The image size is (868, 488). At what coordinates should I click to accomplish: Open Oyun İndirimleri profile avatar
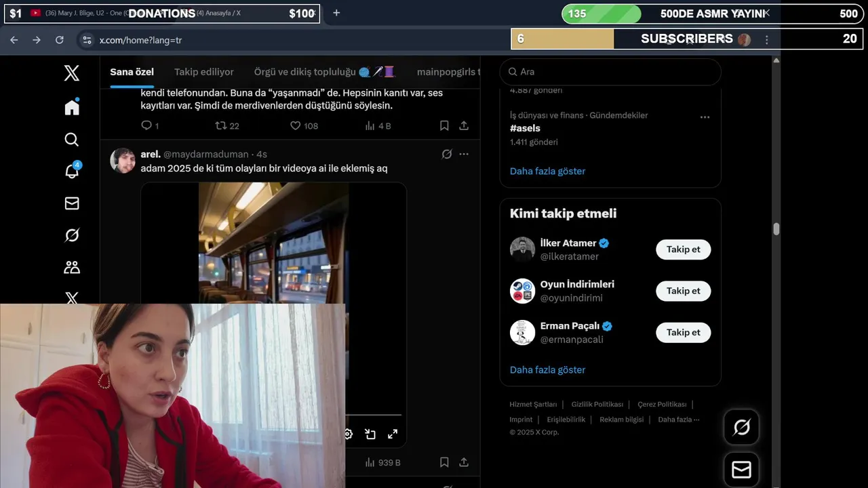pos(523,291)
